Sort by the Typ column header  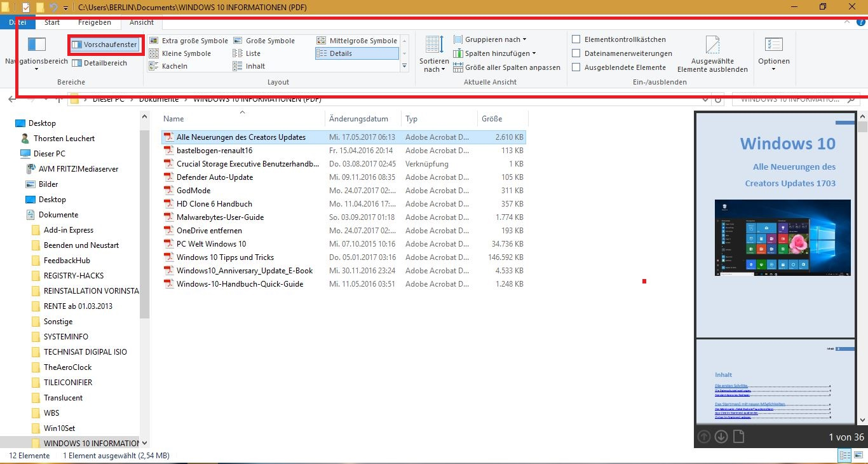pos(439,119)
